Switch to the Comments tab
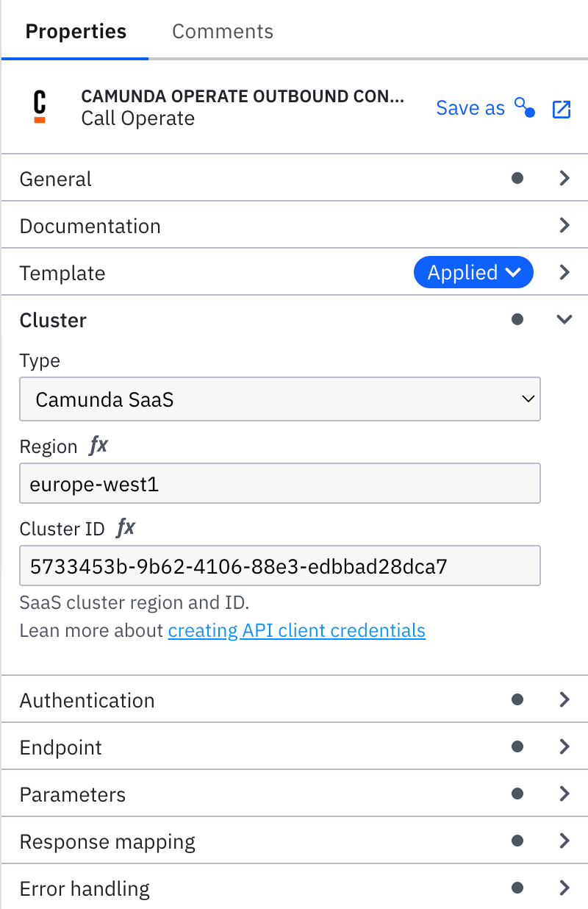 pos(223,32)
